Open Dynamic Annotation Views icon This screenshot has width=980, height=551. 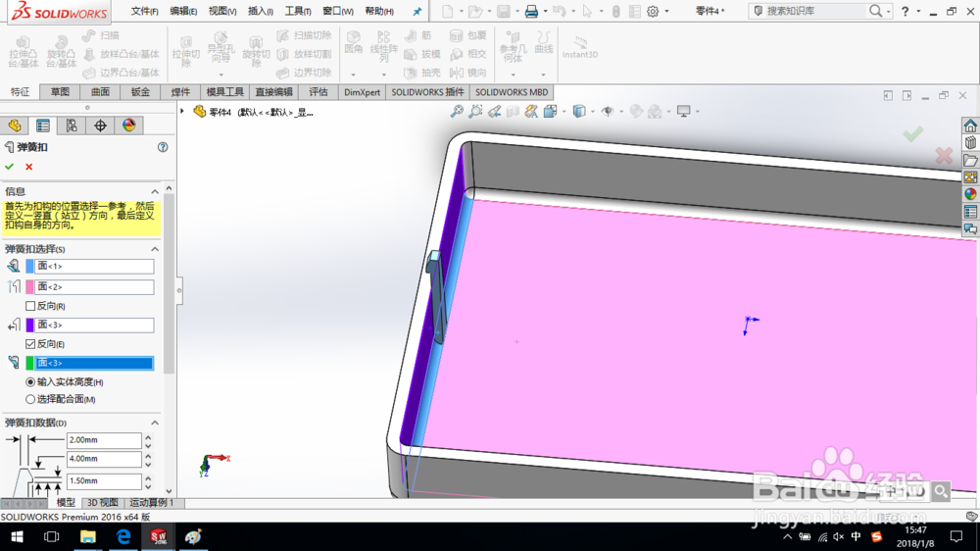(x=531, y=112)
